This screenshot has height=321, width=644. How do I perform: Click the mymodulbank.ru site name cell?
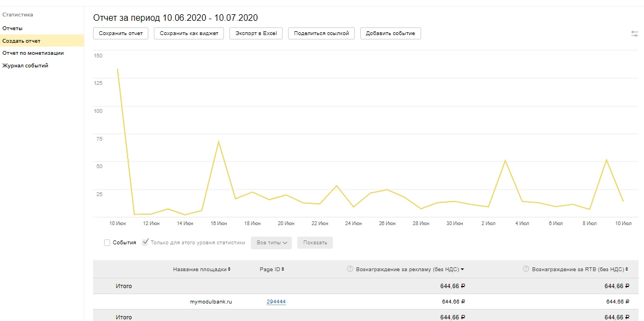pyautogui.click(x=211, y=302)
